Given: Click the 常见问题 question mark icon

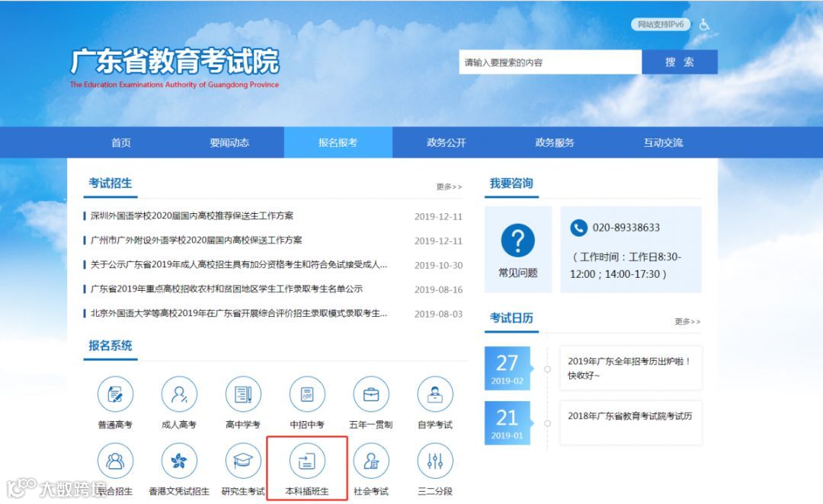Looking at the screenshot, I should pyautogui.click(x=517, y=241).
